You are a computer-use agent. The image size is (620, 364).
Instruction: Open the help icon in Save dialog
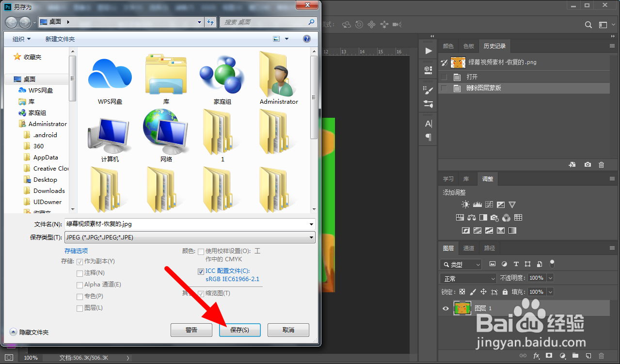[x=306, y=39]
